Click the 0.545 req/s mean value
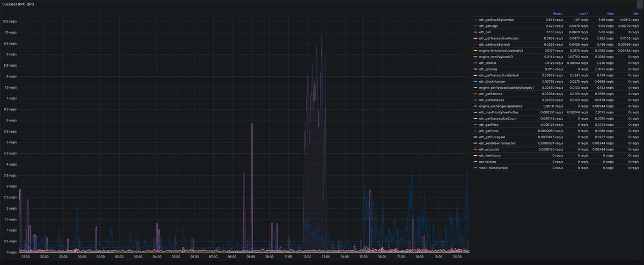The image size is (644, 265). click(x=555, y=19)
